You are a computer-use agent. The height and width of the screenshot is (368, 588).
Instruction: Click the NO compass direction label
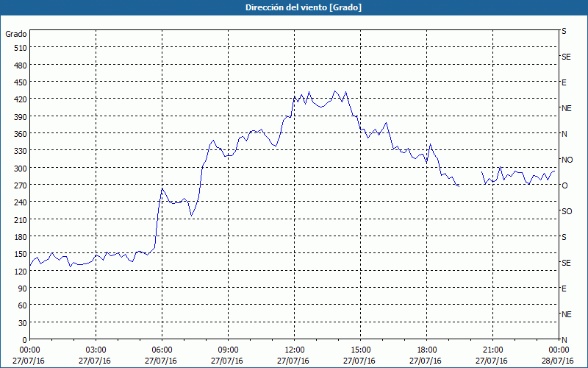[x=567, y=160]
